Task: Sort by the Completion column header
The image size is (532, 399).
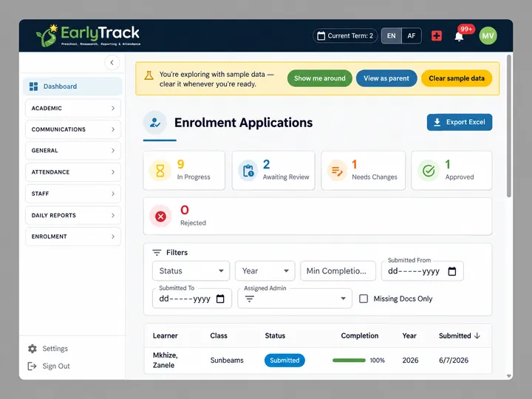Action: point(360,335)
